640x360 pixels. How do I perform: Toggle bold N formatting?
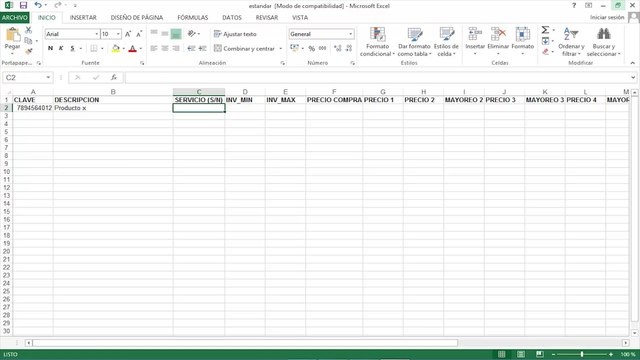[50, 49]
